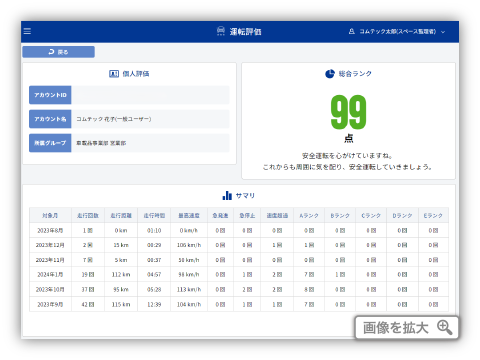
Task: Open the コムテック太郎 account menu
Action: click(397, 32)
